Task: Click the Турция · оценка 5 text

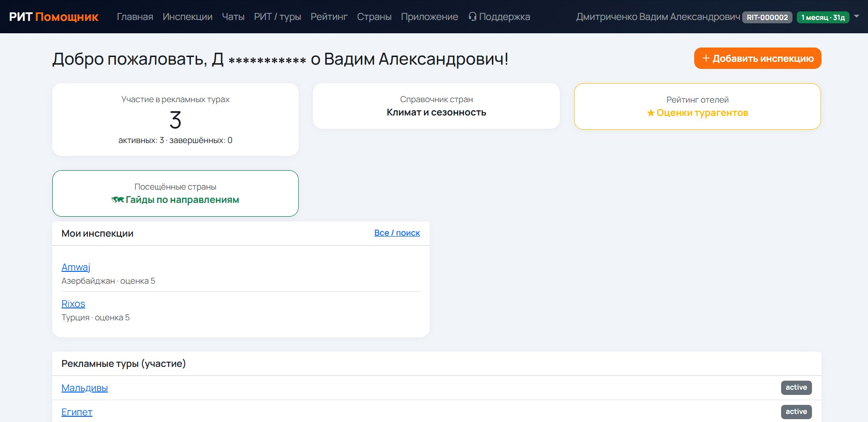Action: point(95,317)
